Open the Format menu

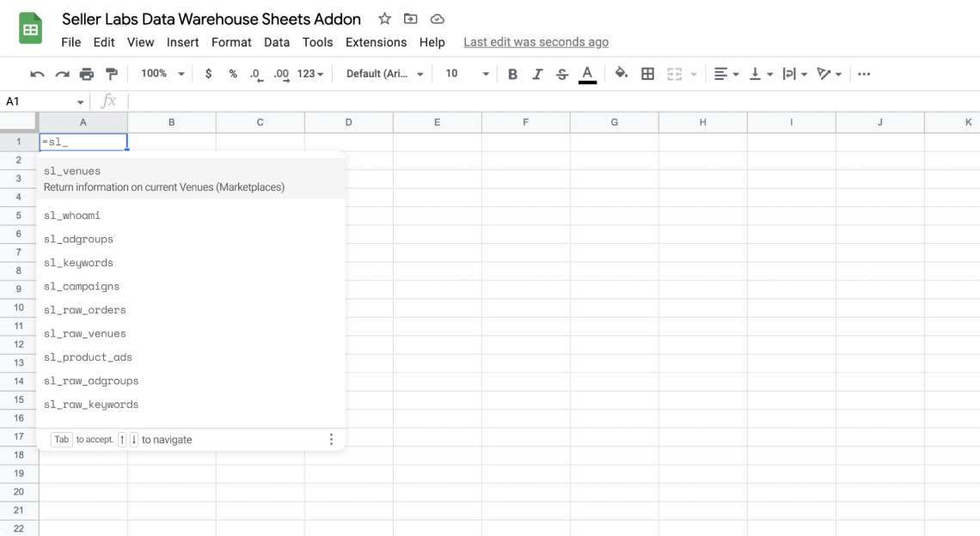(231, 42)
